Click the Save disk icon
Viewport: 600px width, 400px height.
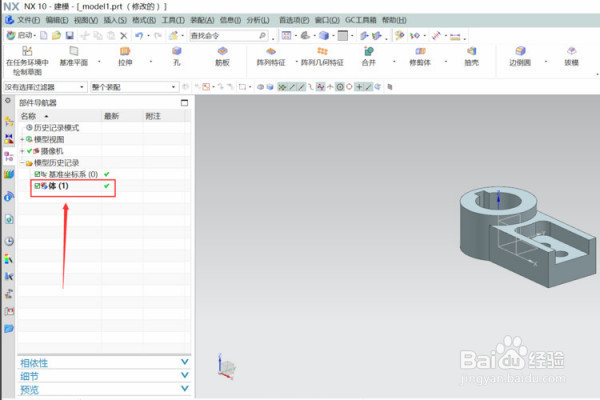(69, 36)
